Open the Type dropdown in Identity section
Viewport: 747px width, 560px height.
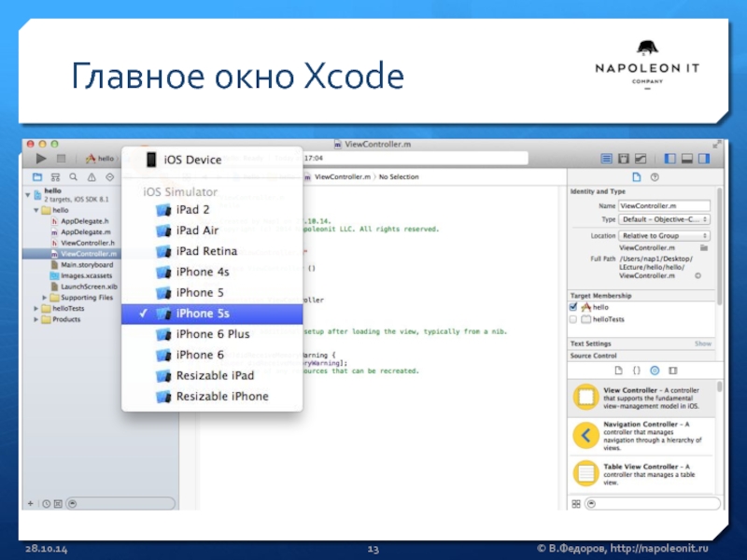(665, 219)
